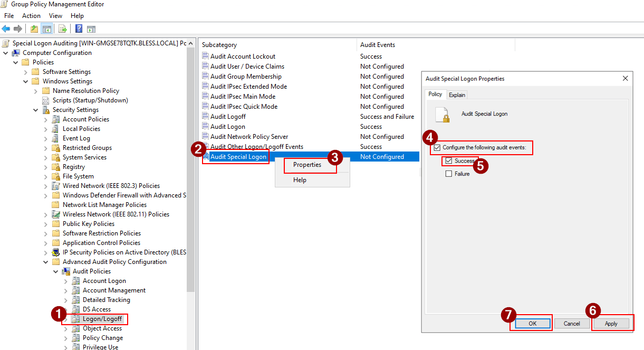Viewport: 644px width, 350px height.
Task: Click the Security Settings icon in tree
Action: [46, 110]
